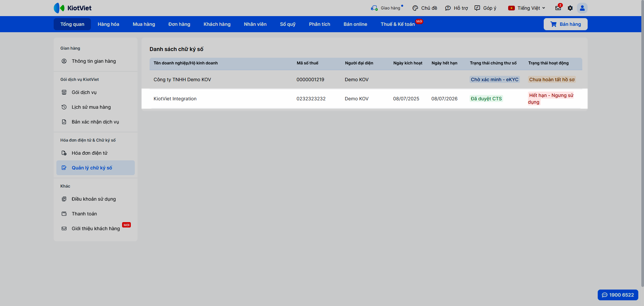
Task: Go to Thông tin gian hàng
Action: pyautogui.click(x=96, y=61)
